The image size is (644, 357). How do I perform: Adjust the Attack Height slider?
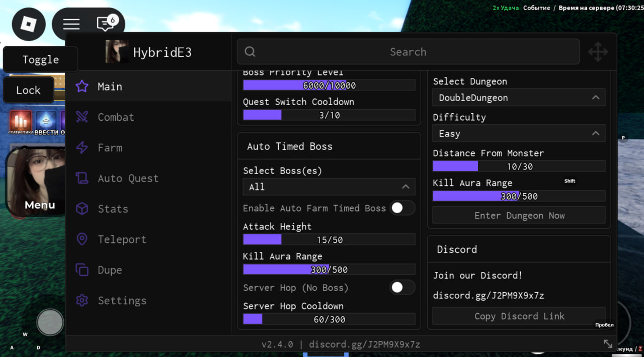click(329, 240)
